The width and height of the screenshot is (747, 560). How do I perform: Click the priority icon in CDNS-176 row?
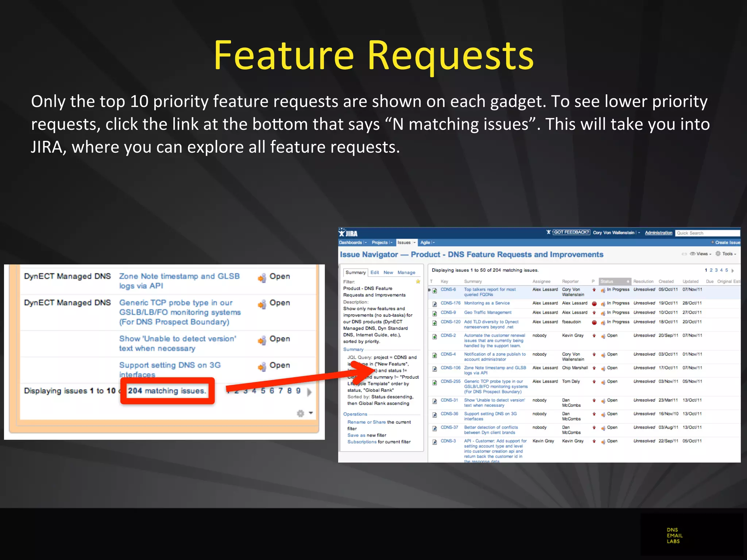[x=594, y=304]
